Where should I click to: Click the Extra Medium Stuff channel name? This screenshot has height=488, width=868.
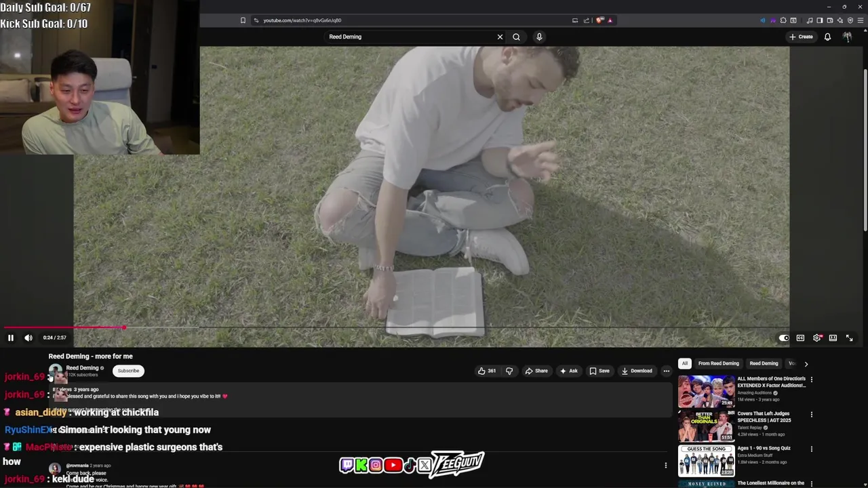tap(755, 455)
